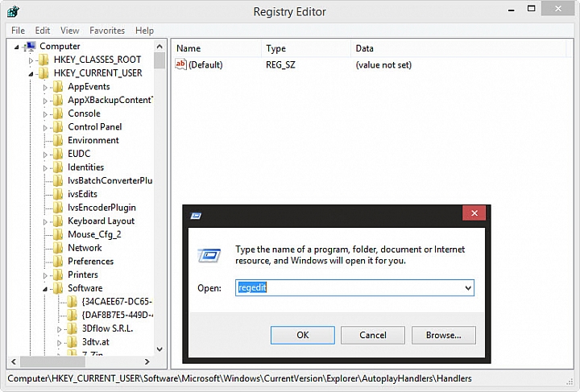Click the Computer icon in the tree
The width and height of the screenshot is (580, 392).
[30, 46]
